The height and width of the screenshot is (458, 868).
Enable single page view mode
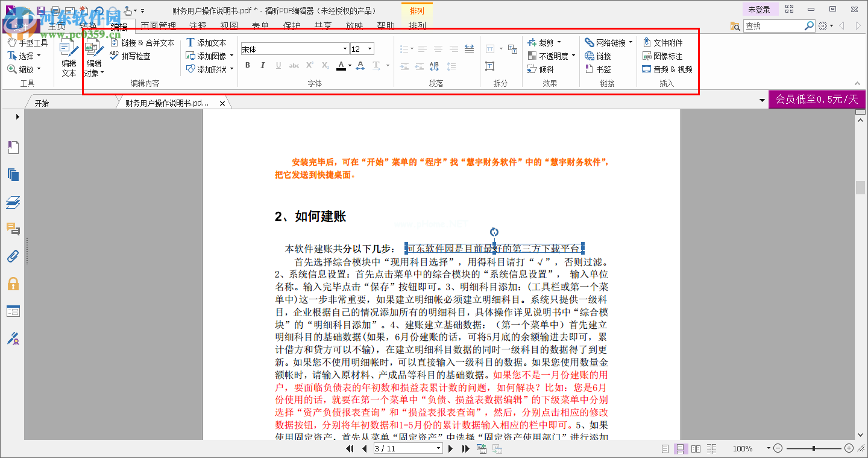[x=665, y=449]
